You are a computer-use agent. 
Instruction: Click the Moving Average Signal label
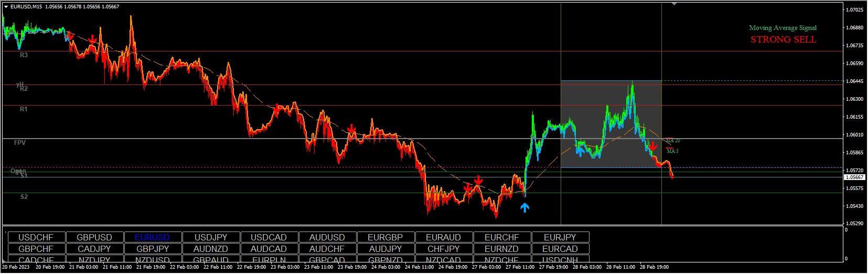(x=783, y=28)
